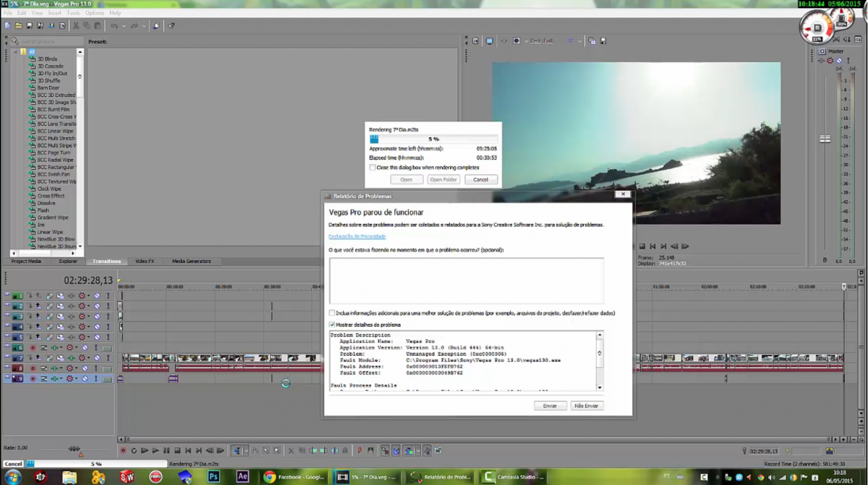Open the edit tool selector dropdown arrow
Image resolution: width=868 pixels, height=485 pixels.
pos(246,450)
